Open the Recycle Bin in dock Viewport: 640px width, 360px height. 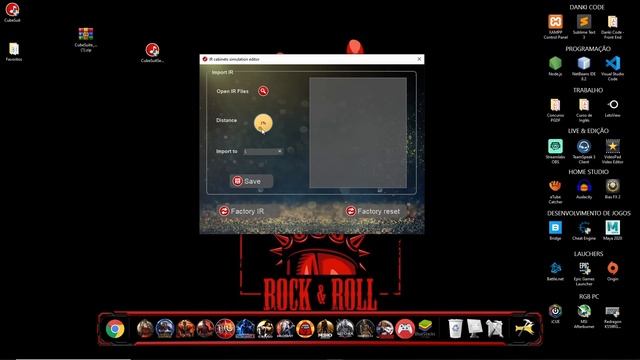tap(455, 329)
